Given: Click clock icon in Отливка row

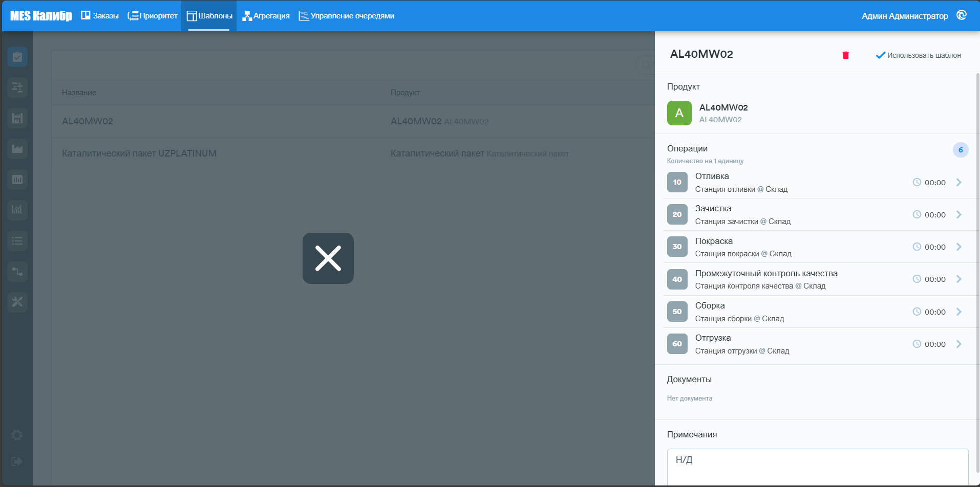Looking at the screenshot, I should [x=917, y=182].
